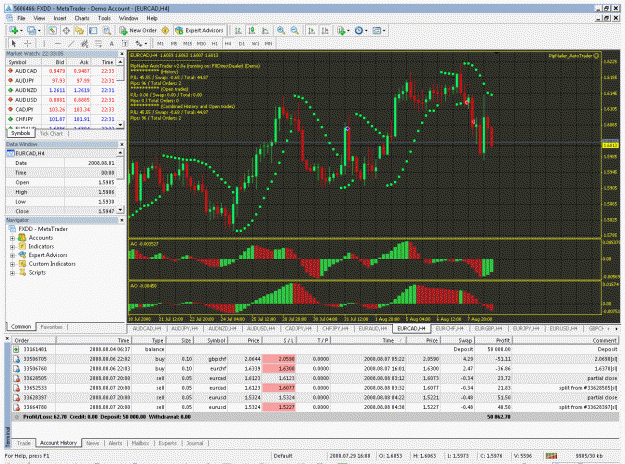The image size is (625, 464).
Task: Click the New Order button
Action: 138,30
